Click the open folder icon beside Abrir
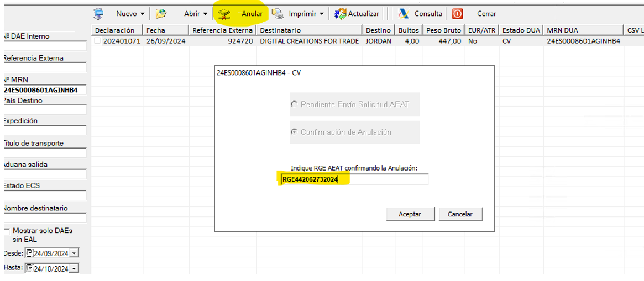The width and height of the screenshot is (644, 281). [161, 13]
